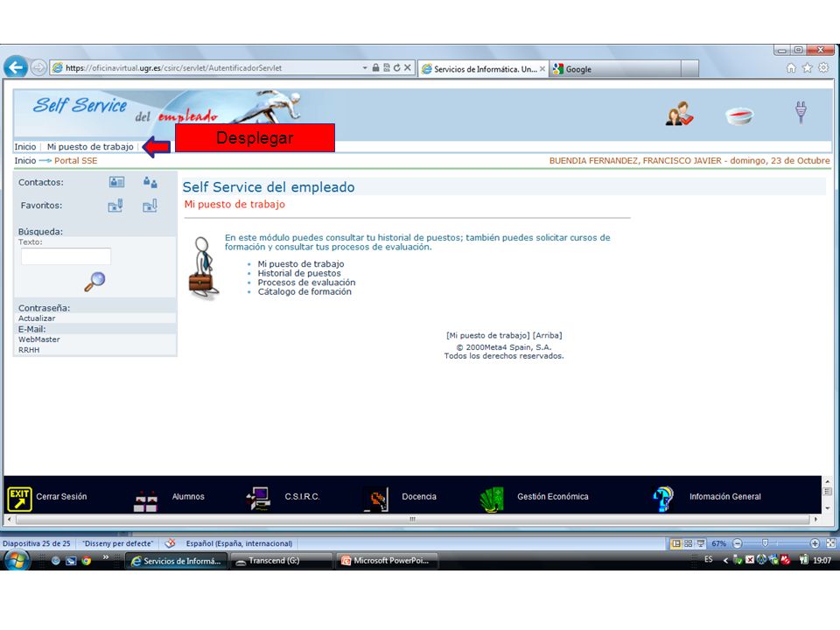Run search with the magnifying glass icon
Screen dimensions: 840x630
(94, 281)
